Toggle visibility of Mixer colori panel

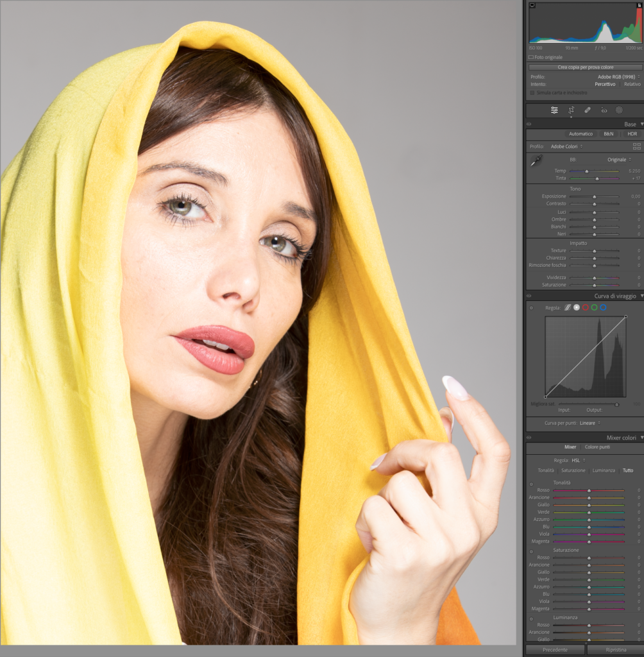pyautogui.click(x=529, y=438)
